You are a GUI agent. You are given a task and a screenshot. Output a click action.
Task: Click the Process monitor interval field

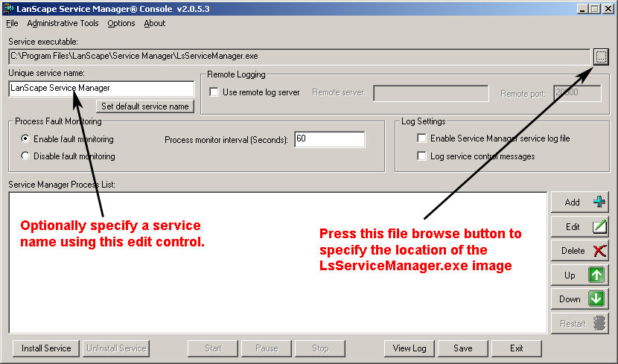click(330, 139)
